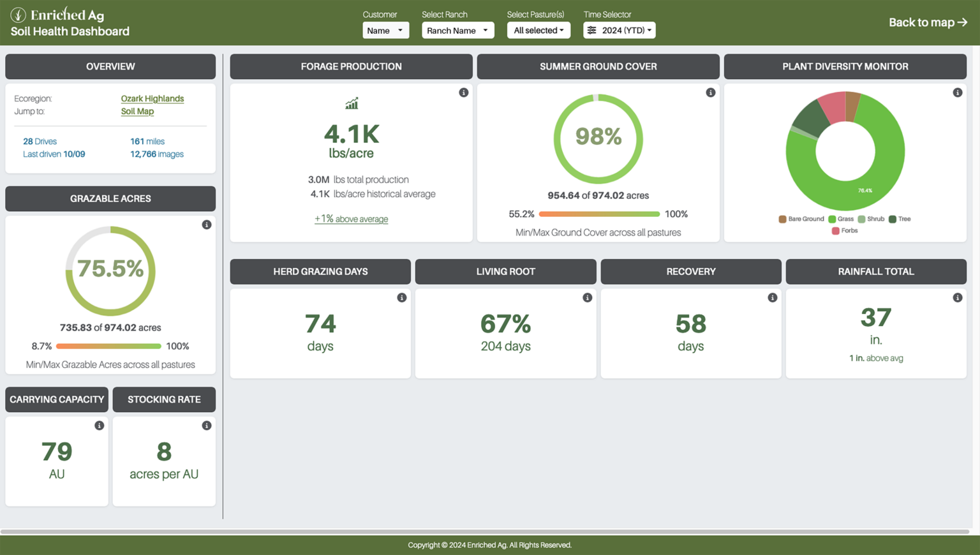The image size is (980, 555).
Task: Open the Rainfall Total info tooltip
Action: coord(958,297)
